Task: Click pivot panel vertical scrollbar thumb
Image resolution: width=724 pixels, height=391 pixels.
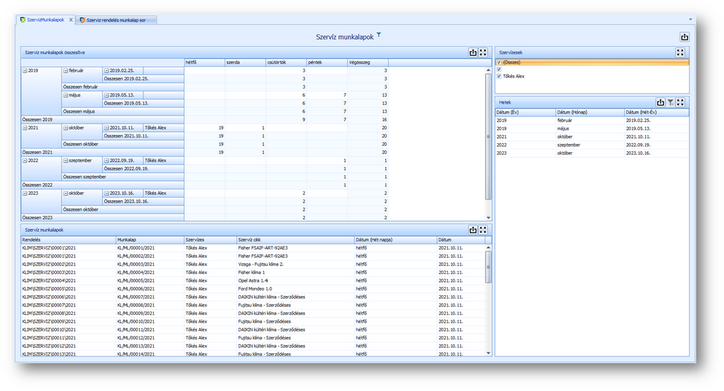Action: [x=488, y=136]
